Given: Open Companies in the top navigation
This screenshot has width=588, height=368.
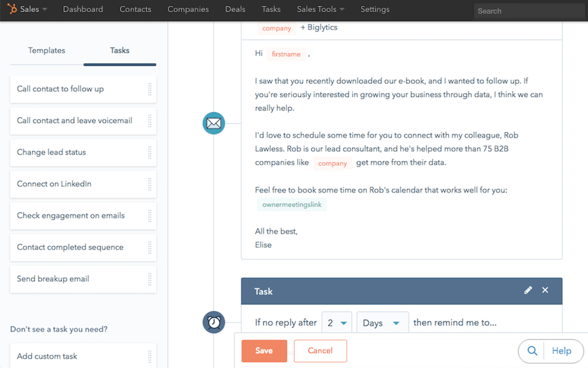Looking at the screenshot, I should click(188, 9).
